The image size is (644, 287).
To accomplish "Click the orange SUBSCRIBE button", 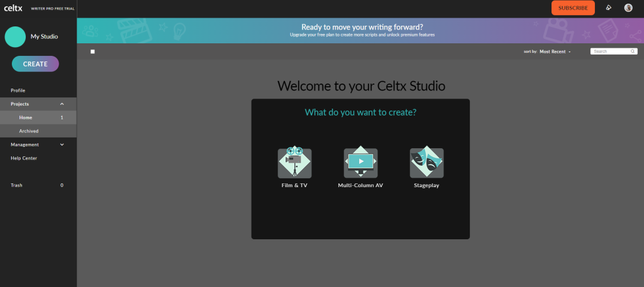I will pos(572,8).
